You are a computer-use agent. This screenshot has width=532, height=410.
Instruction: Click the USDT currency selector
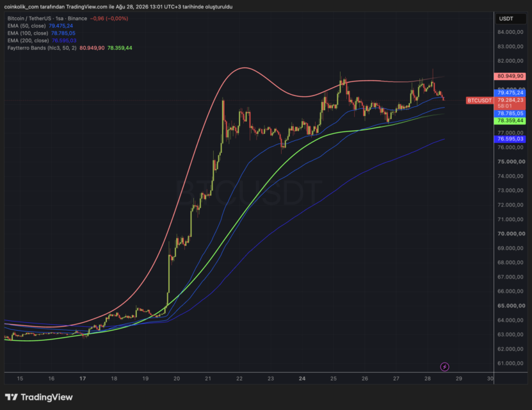point(510,19)
